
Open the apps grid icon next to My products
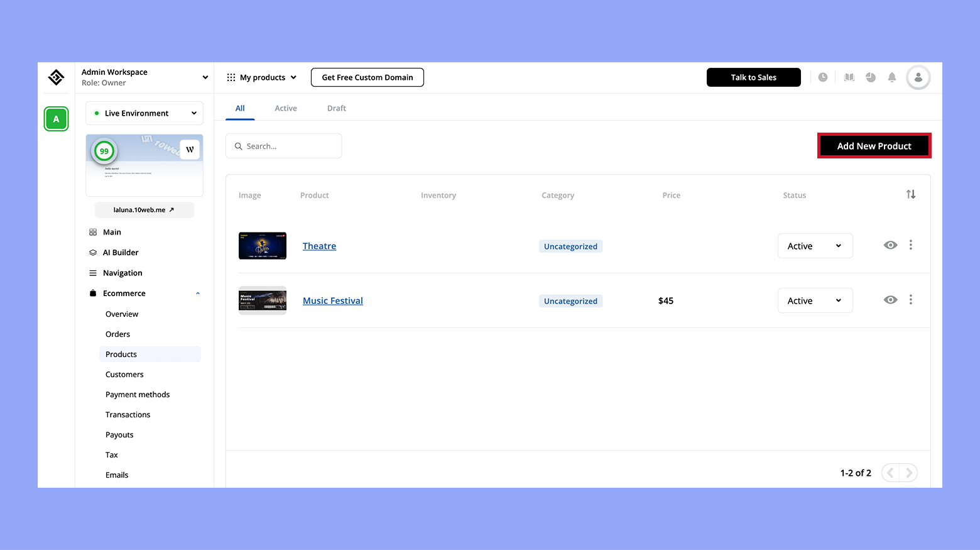(231, 77)
